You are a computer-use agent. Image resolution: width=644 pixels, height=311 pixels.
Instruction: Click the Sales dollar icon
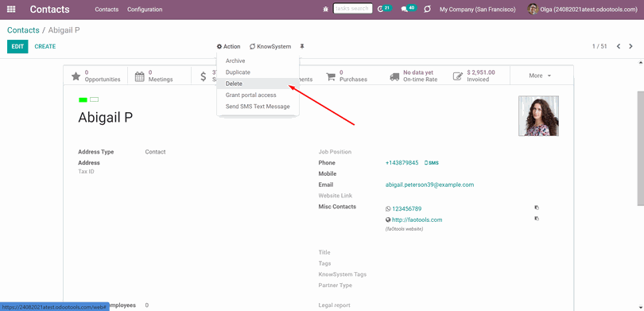pos(204,76)
